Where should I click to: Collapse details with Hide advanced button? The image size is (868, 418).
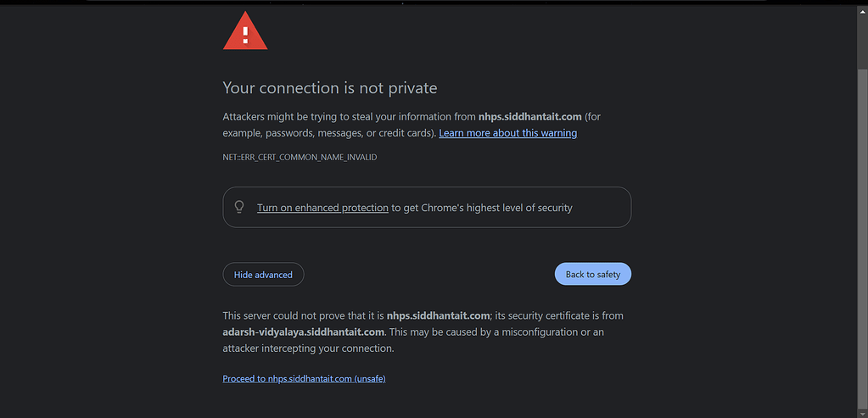[x=263, y=275]
